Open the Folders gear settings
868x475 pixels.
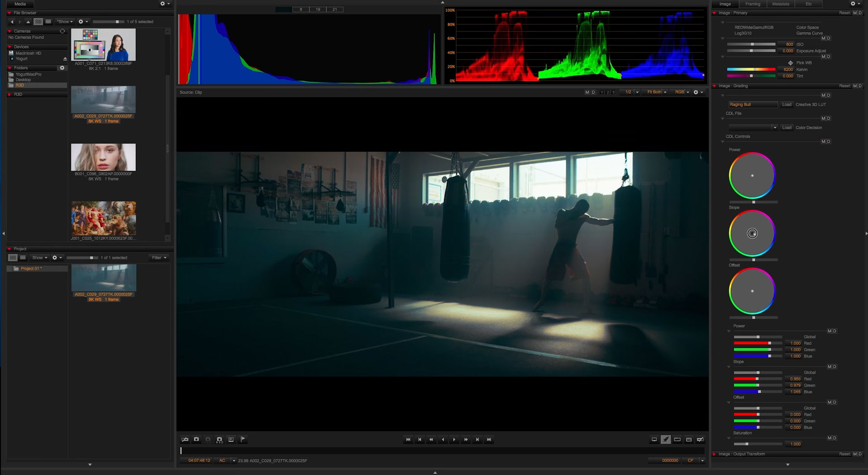click(62, 68)
